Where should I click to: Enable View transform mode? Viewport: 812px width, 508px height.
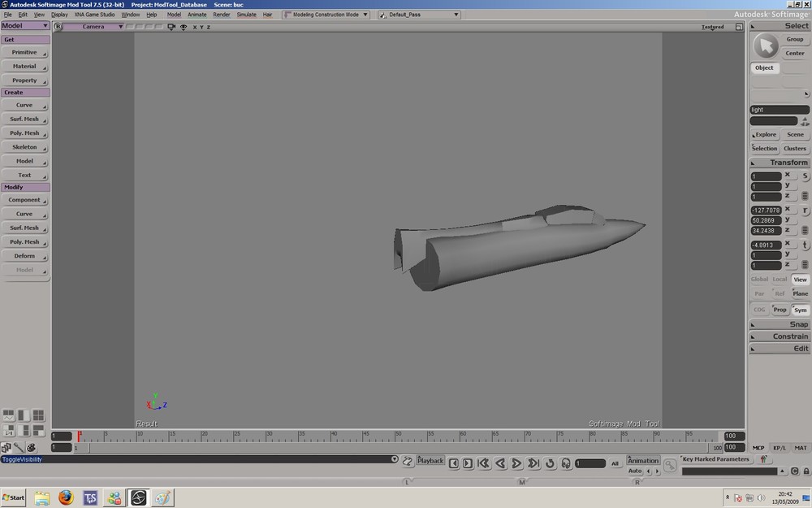(x=800, y=280)
